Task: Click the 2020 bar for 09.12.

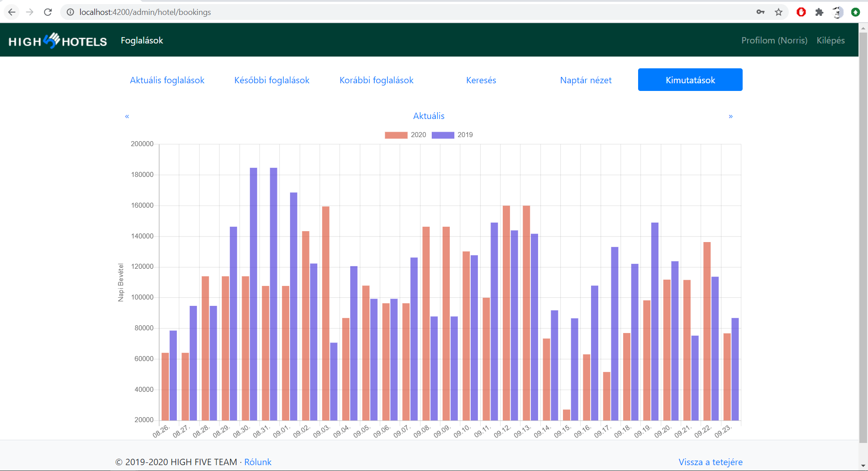Action: [506, 313]
